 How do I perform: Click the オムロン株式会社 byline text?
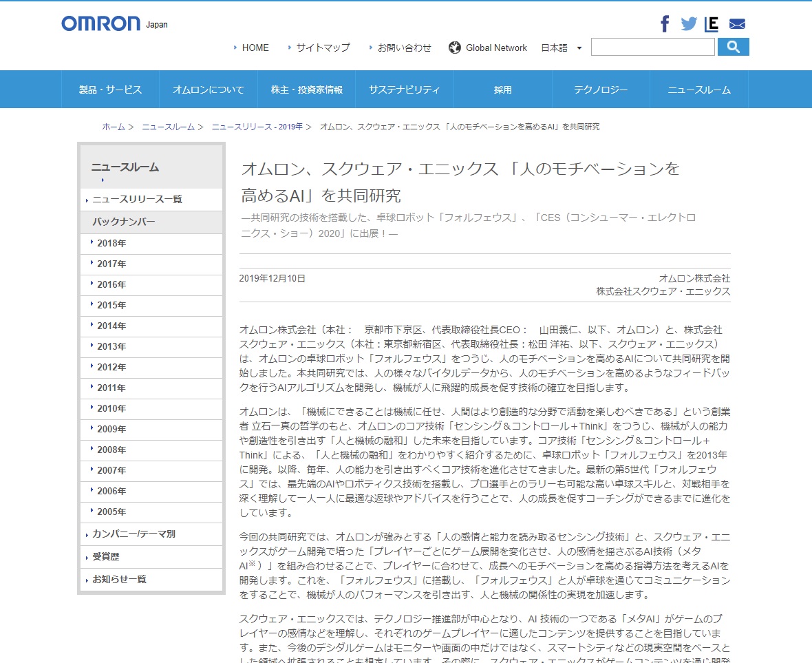pyautogui.click(x=694, y=279)
